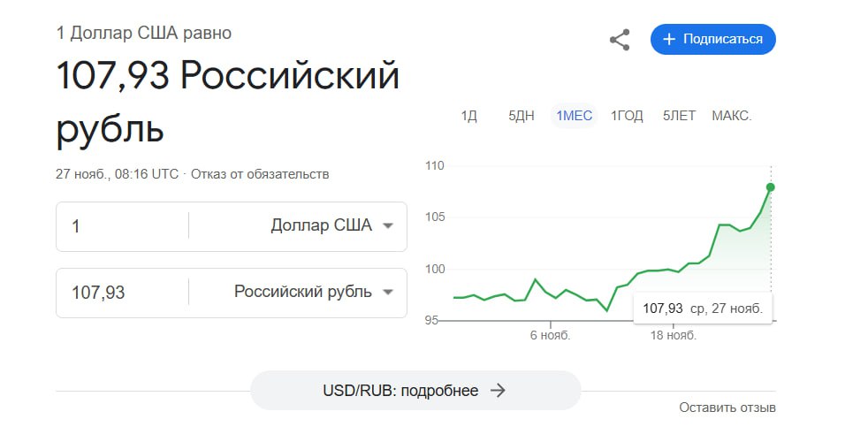Switch chart to 1ГОД range
Image resolution: width=868 pixels, height=442 pixels.
click(627, 116)
